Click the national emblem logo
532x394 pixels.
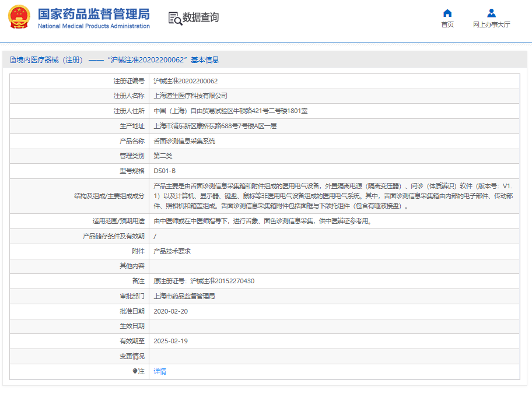(x=19, y=17)
